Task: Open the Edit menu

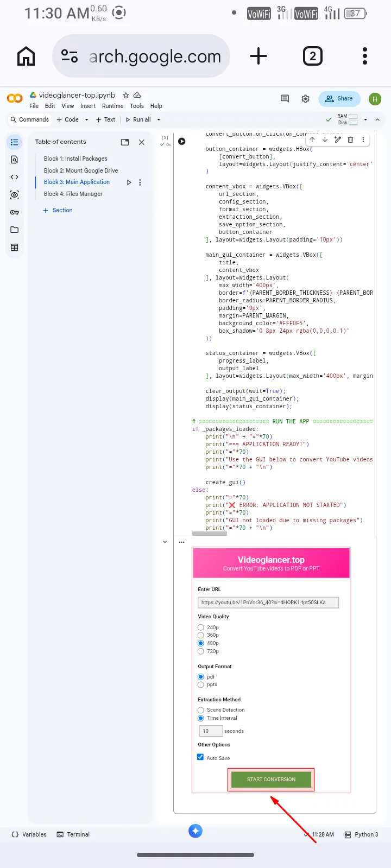Action: [x=50, y=106]
